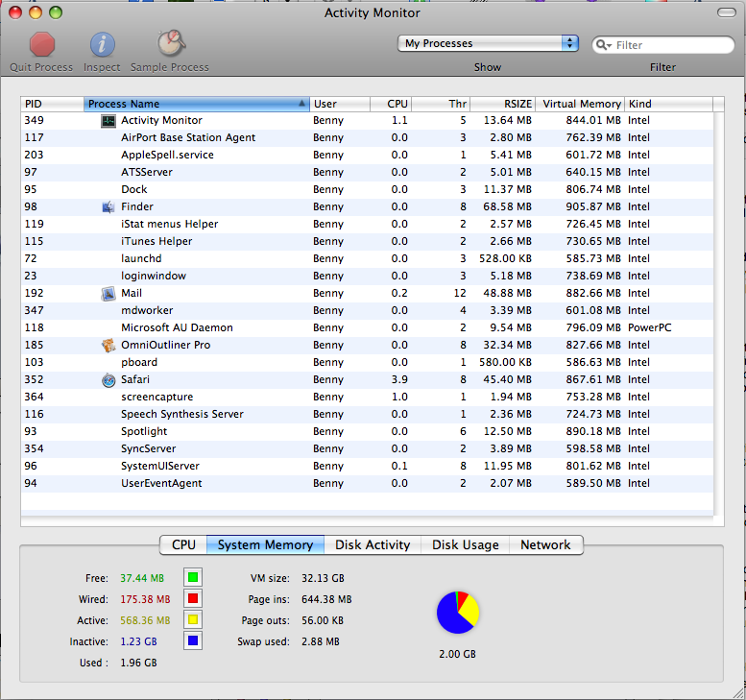Select the AirPort Base Station Agent row

point(367,138)
